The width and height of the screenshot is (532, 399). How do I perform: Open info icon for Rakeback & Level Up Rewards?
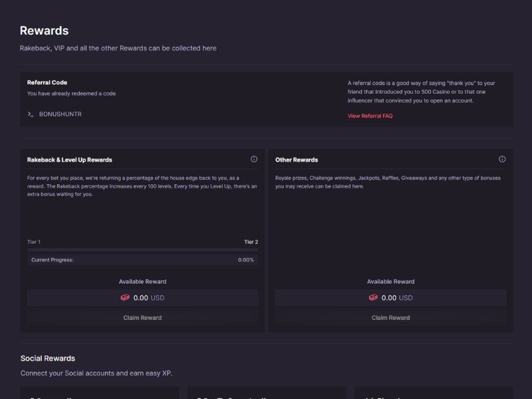[254, 159]
